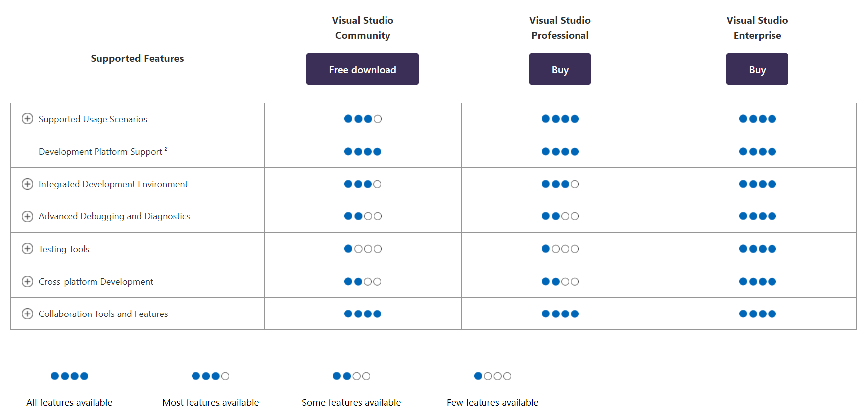The image size is (868, 419).
Task: Click Buy under Visual Studio Enterprise
Action: (x=757, y=69)
